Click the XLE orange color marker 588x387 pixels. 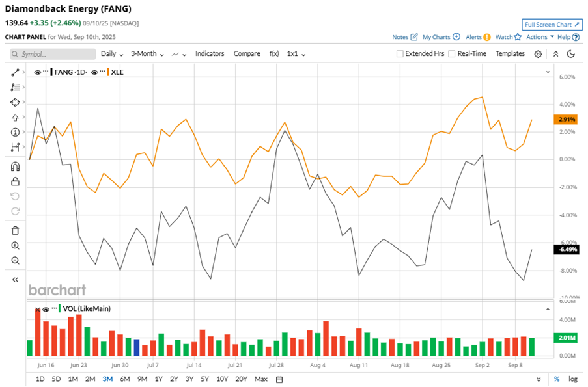point(108,72)
